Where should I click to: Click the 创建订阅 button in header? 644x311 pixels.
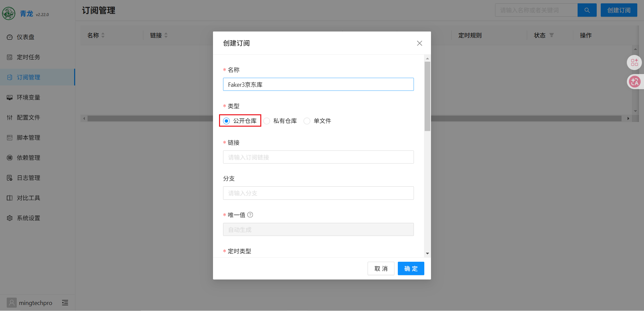coord(619,10)
